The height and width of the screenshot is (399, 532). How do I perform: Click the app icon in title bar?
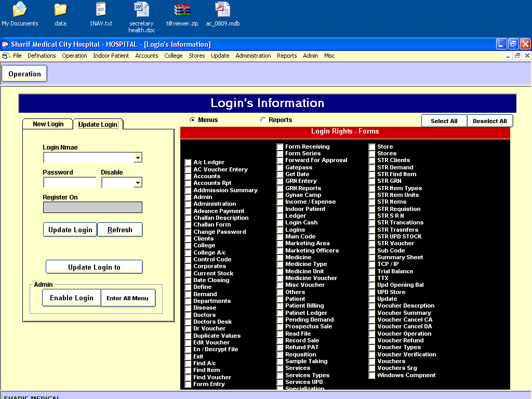(5, 44)
